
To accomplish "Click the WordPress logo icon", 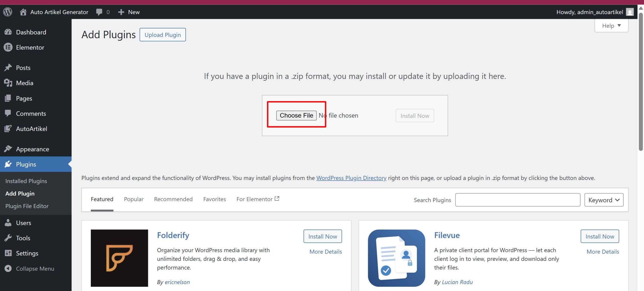I will pyautogui.click(x=8, y=12).
